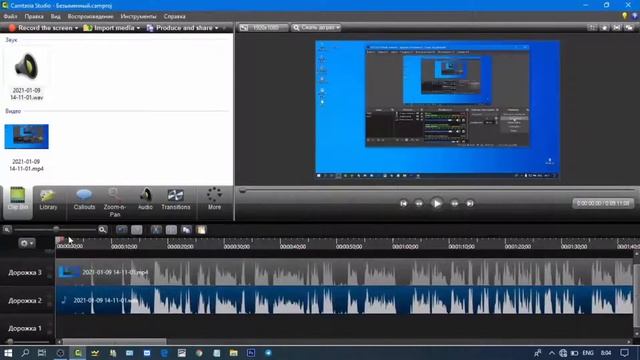
Task: Click the track height slider at bottom left
Action: (10, 341)
